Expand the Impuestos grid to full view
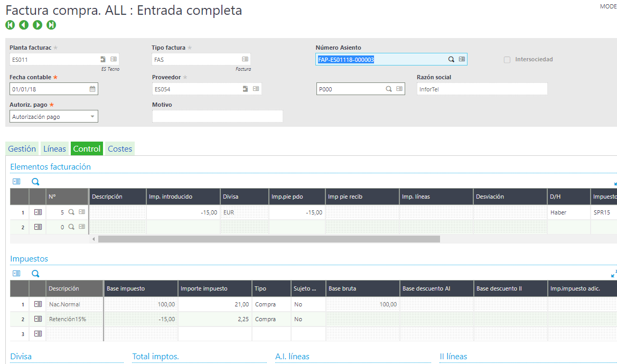Viewport: 617px width, 364px height. click(x=614, y=274)
